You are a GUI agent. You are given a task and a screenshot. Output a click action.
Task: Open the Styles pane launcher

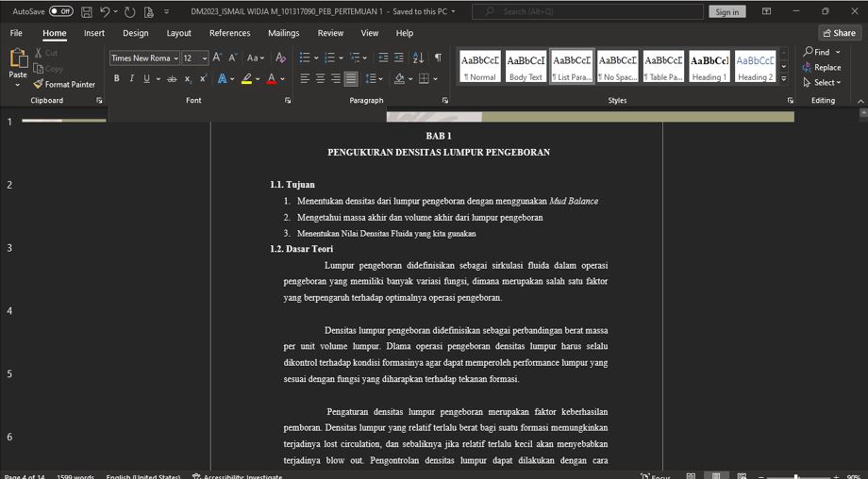(x=790, y=100)
